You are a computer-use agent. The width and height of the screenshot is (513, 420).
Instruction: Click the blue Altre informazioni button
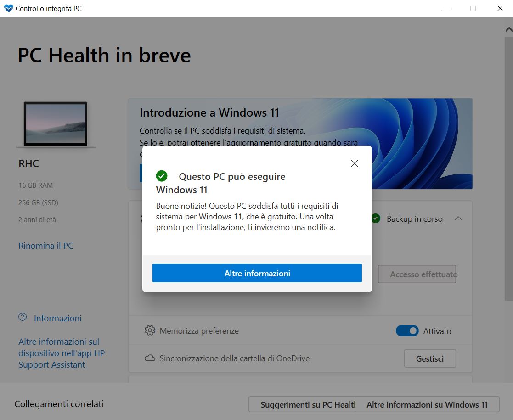pos(257,273)
